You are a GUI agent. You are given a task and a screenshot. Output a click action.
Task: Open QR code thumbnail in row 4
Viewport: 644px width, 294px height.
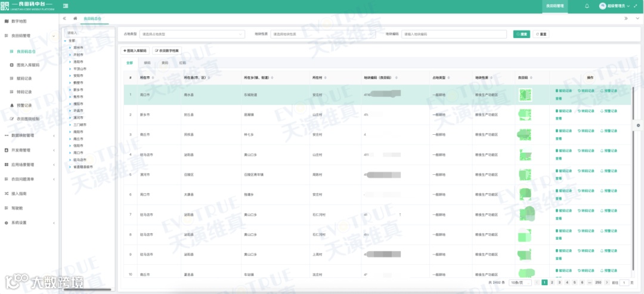(x=525, y=155)
